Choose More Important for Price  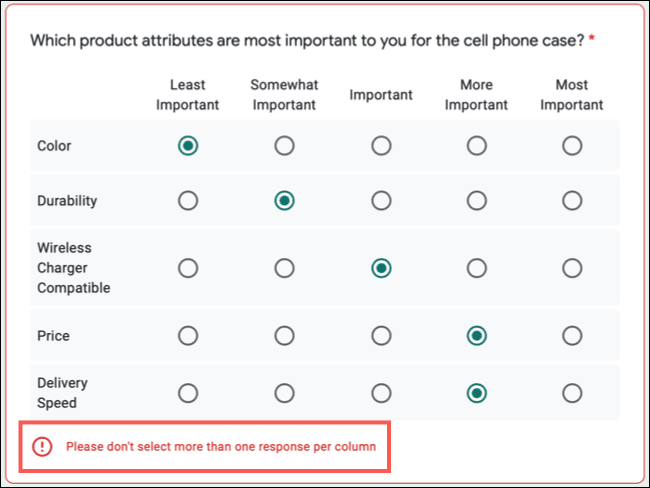[477, 336]
